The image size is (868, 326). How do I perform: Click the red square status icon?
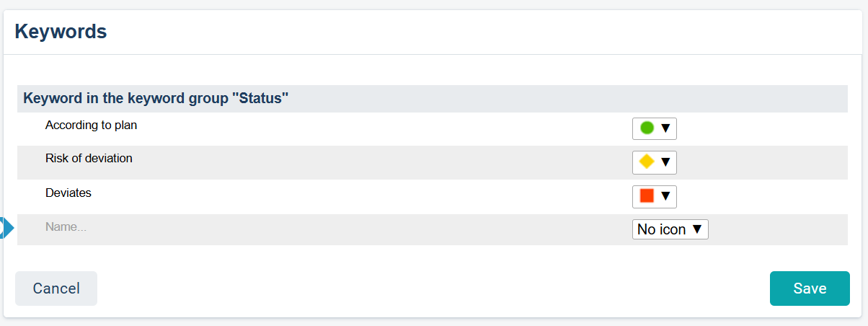point(647,196)
